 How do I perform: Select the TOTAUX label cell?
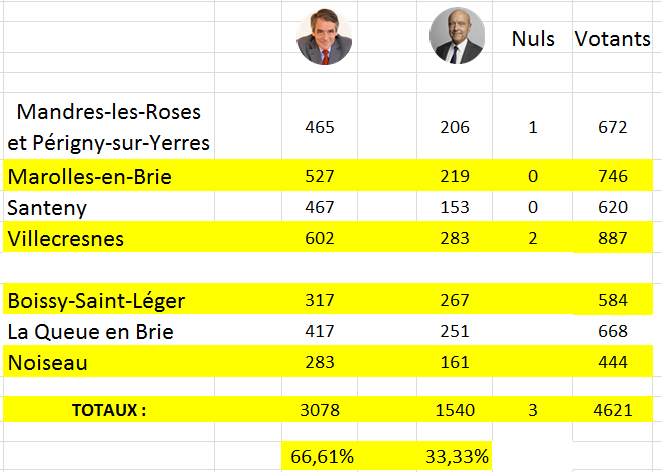coord(109,410)
